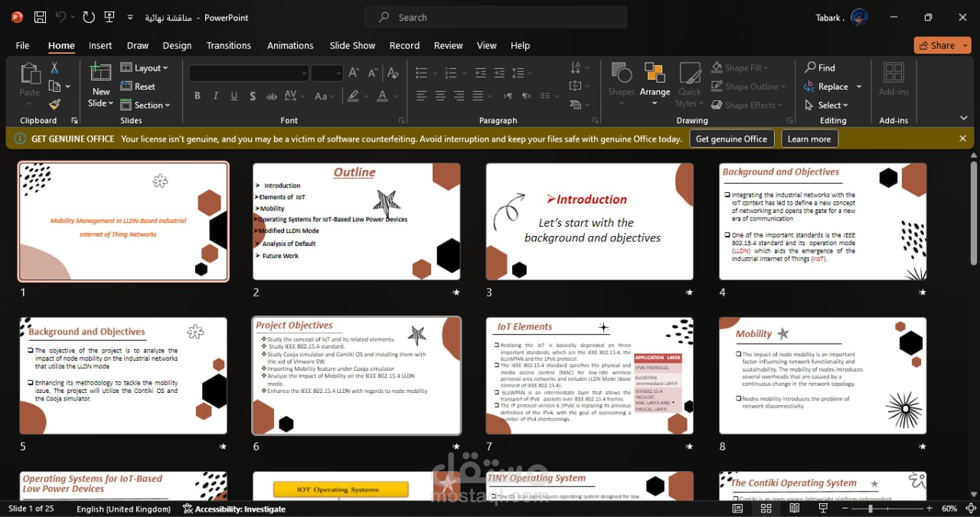Open the Select dropdown in Editing
This screenshot has width=980, height=517.
click(827, 105)
